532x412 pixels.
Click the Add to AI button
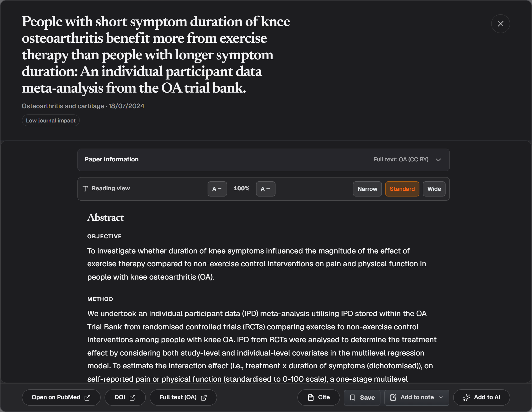481,397
